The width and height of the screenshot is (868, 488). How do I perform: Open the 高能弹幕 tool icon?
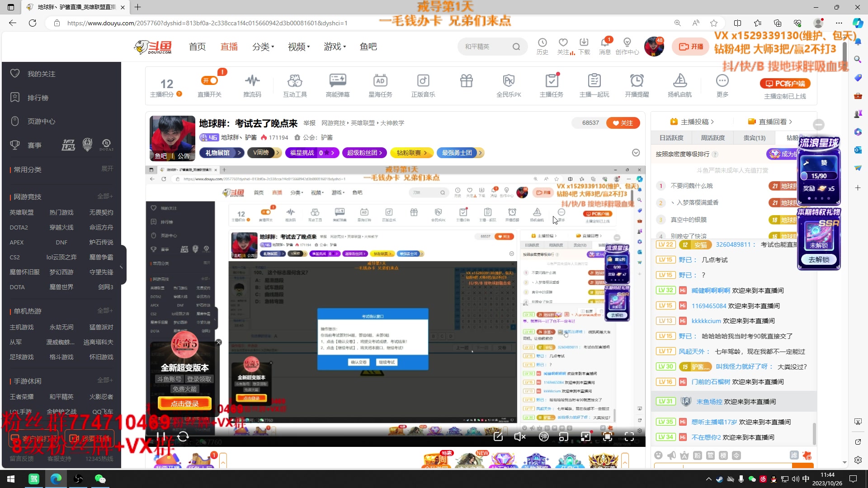[x=338, y=86]
